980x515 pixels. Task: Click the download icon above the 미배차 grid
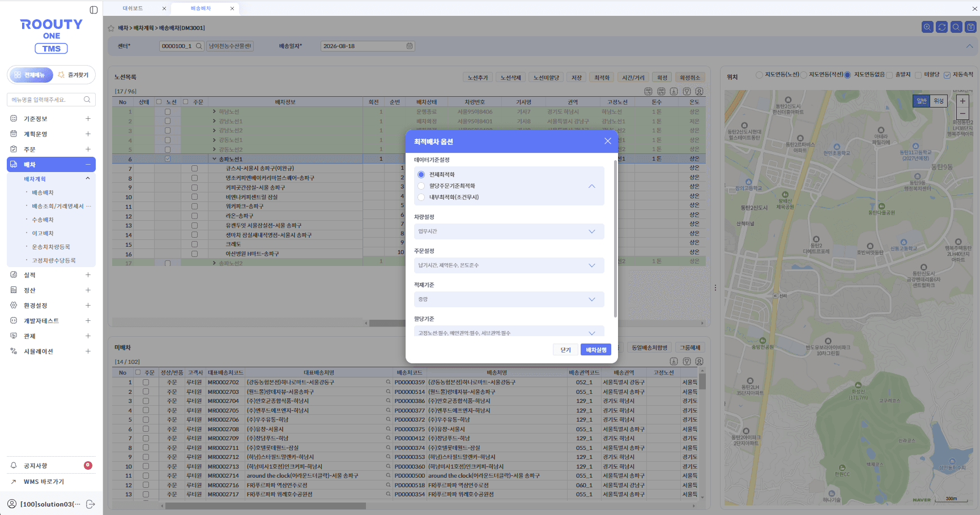click(x=674, y=361)
